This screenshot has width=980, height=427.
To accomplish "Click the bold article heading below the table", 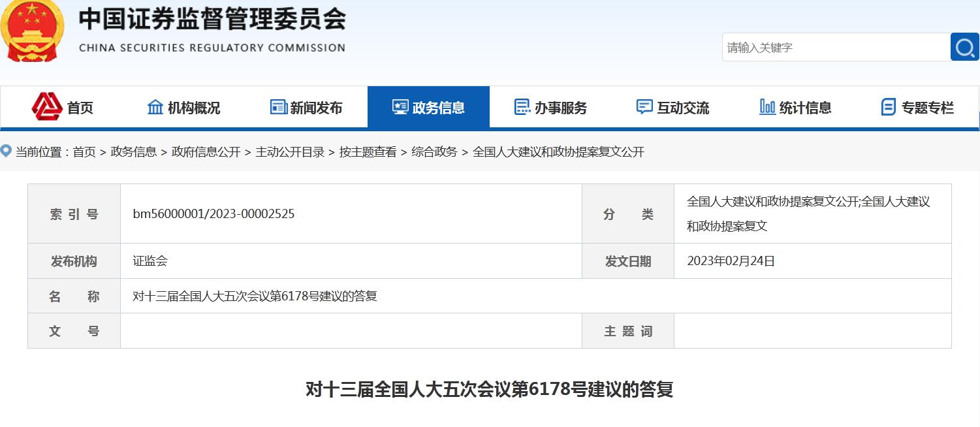I will (490, 390).
